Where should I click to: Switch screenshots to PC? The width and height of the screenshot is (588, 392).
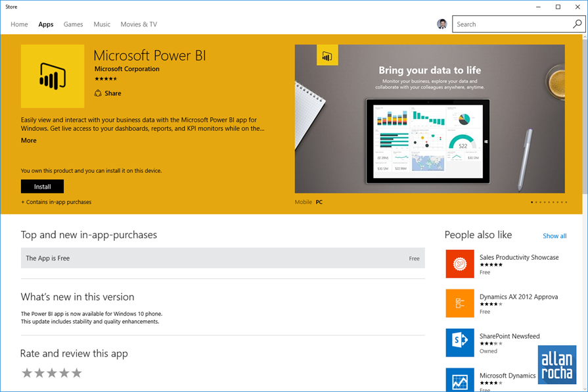tap(319, 202)
